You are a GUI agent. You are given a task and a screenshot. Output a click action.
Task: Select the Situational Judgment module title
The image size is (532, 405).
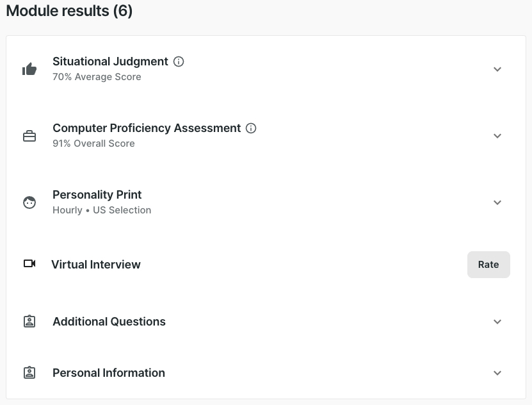(x=110, y=62)
